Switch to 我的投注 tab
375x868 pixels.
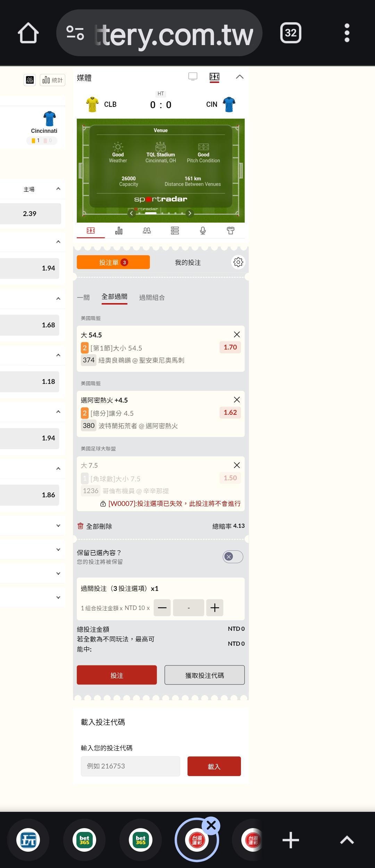coord(188,263)
